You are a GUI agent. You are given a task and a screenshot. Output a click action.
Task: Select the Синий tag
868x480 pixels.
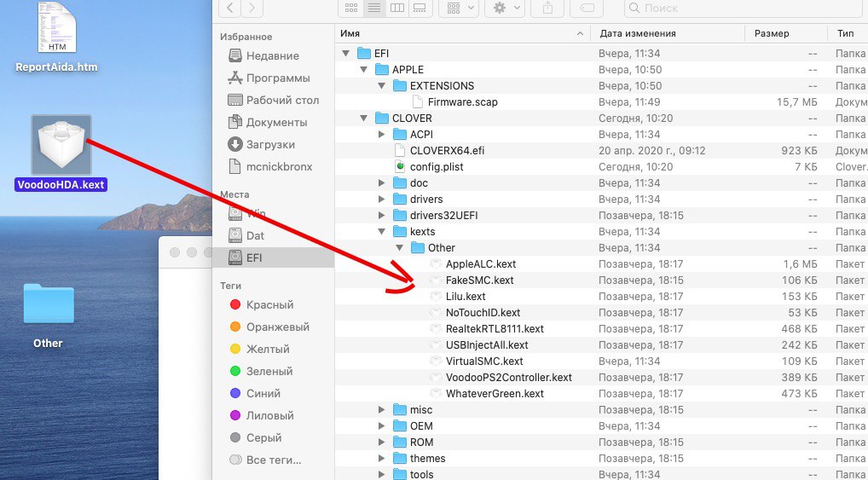click(255, 393)
